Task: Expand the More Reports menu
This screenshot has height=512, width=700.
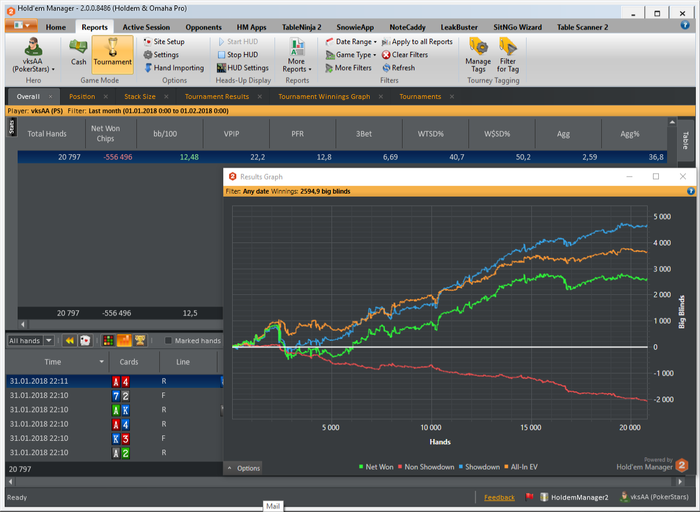Action: 296,55
